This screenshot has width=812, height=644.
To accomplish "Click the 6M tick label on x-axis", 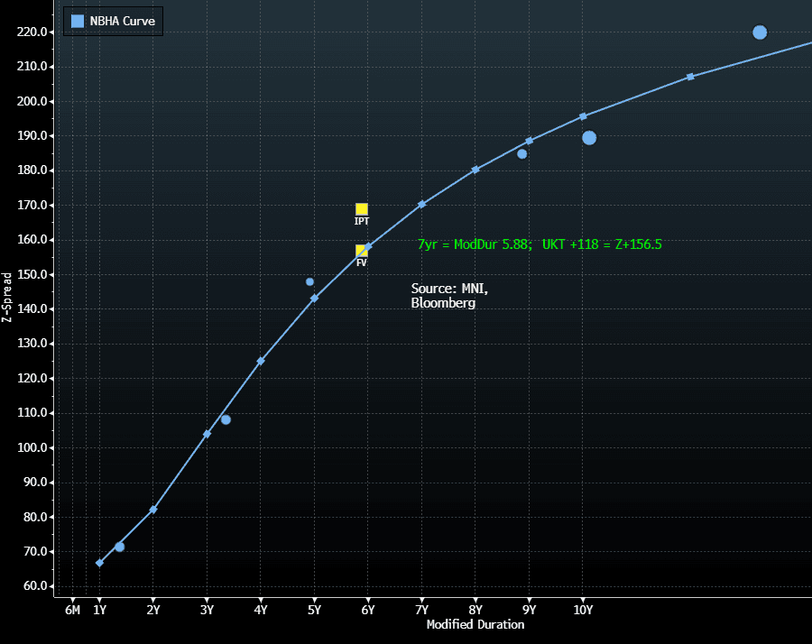I will tap(72, 610).
